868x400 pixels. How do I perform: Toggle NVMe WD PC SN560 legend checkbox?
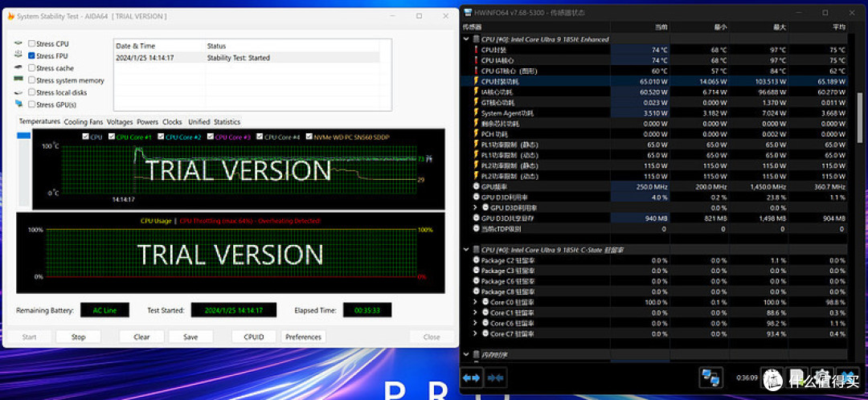point(309,137)
